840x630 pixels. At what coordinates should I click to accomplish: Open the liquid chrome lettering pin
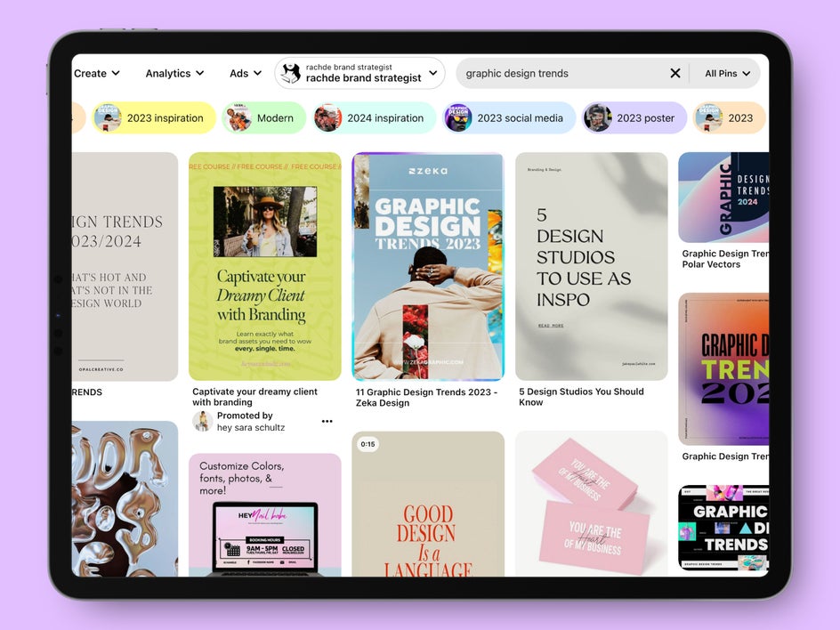pos(125,498)
